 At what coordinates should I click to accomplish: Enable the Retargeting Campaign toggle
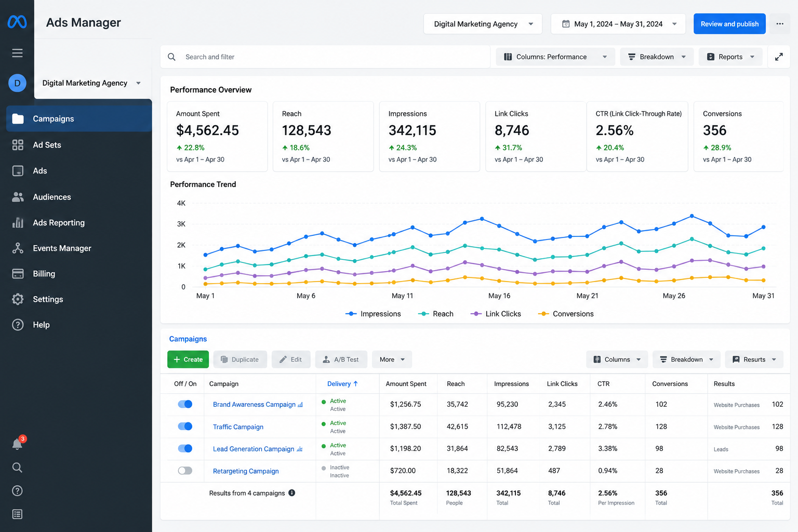tap(185, 471)
